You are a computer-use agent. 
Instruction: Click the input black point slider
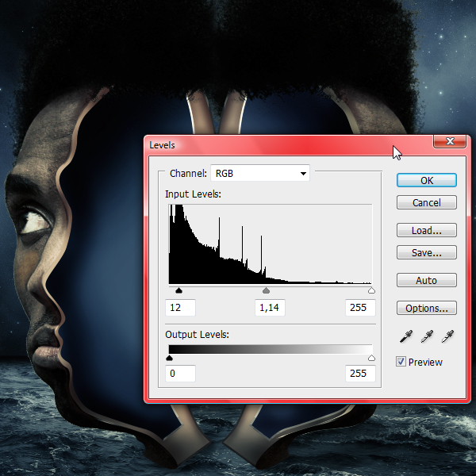tap(178, 291)
